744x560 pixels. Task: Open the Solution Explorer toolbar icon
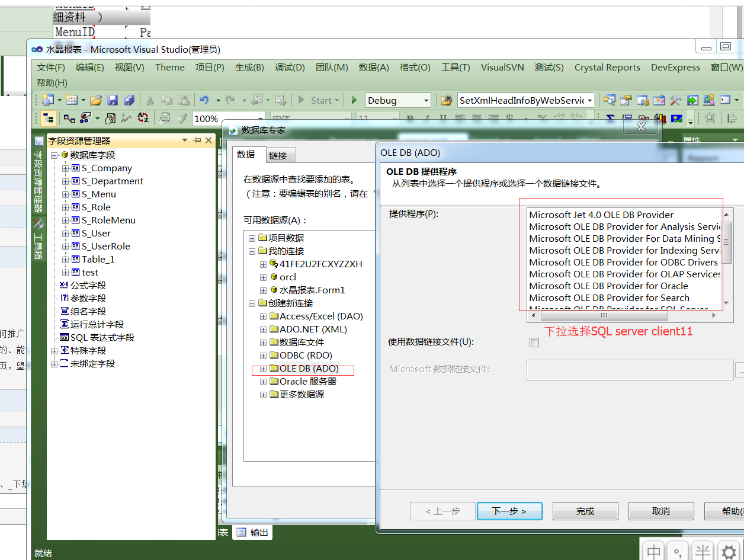click(610, 100)
